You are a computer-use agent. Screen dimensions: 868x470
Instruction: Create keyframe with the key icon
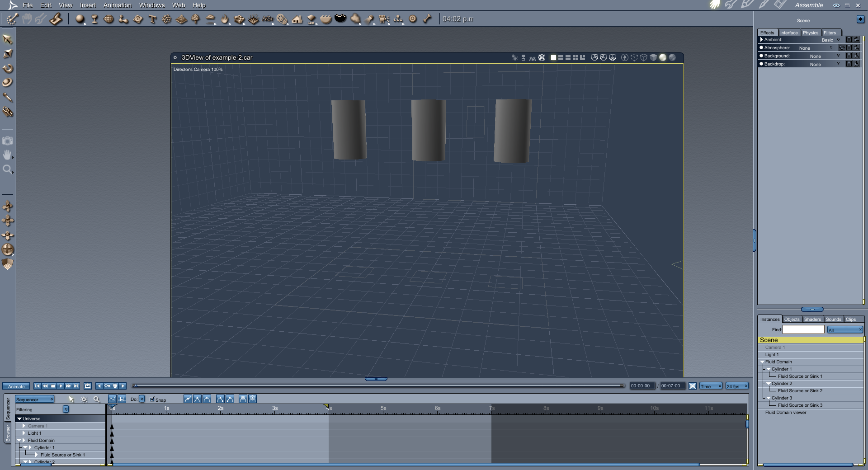pyautogui.click(x=107, y=386)
